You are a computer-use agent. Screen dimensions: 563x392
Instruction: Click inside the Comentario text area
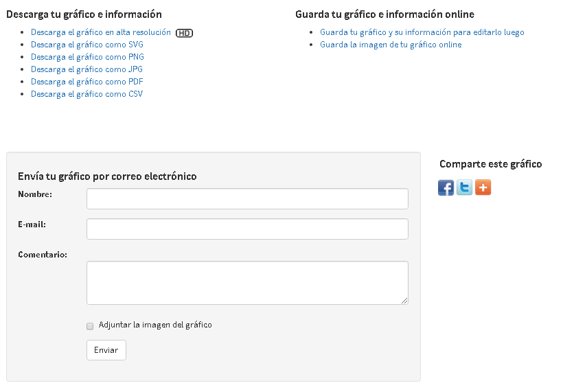247,283
